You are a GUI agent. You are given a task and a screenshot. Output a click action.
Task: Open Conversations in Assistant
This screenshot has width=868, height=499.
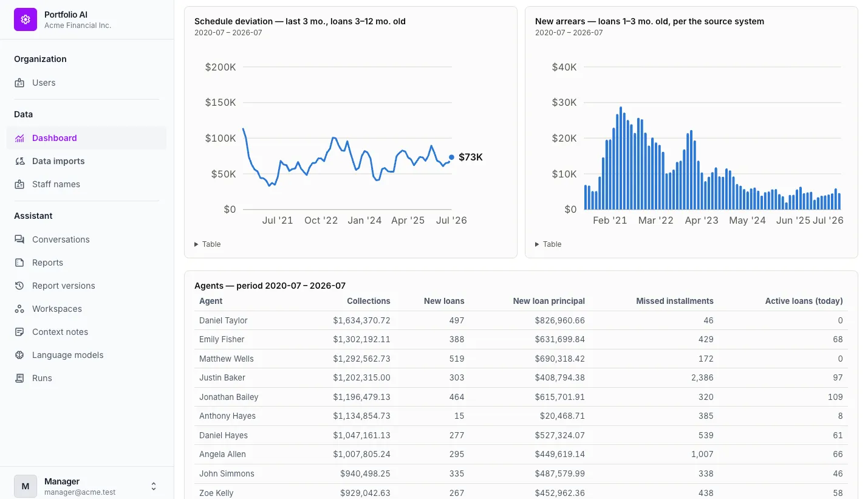[86, 239]
